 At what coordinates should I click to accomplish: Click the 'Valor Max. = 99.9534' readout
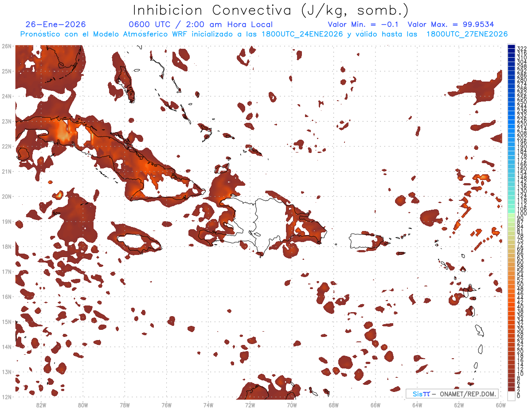451,25
